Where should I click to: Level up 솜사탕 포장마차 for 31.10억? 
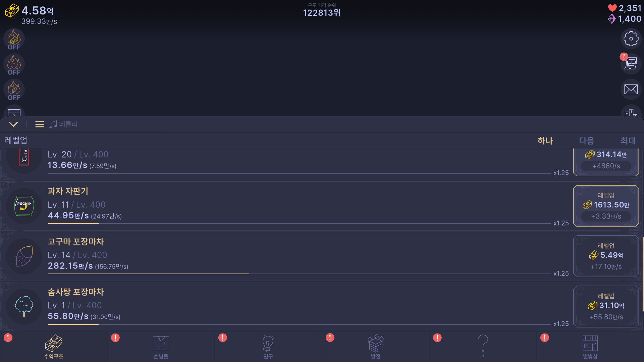tap(606, 306)
